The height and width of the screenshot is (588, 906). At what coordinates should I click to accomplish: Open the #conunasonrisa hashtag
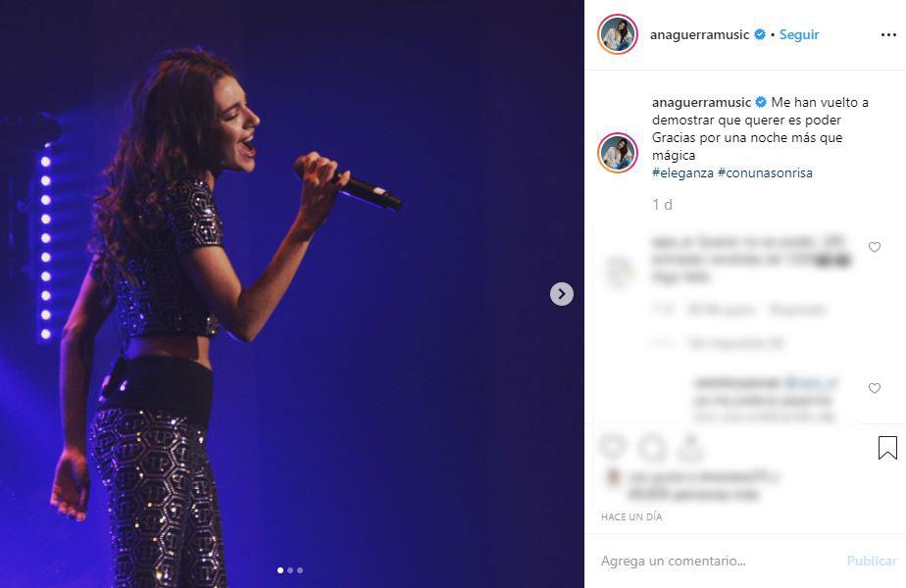click(x=765, y=172)
